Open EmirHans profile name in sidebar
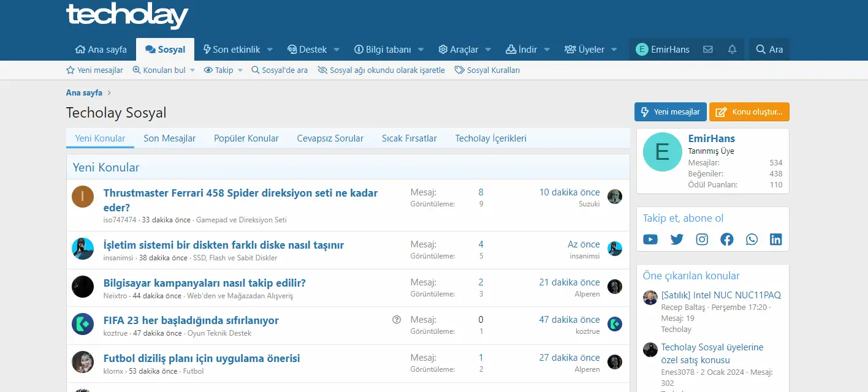868x392 pixels. pos(711,138)
